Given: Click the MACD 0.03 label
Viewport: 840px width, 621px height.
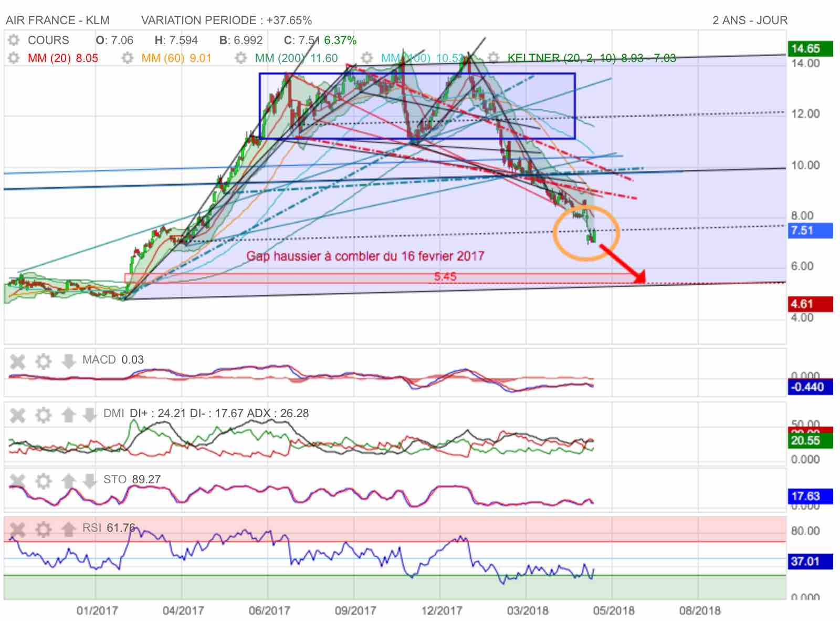Looking at the screenshot, I should click(x=113, y=360).
